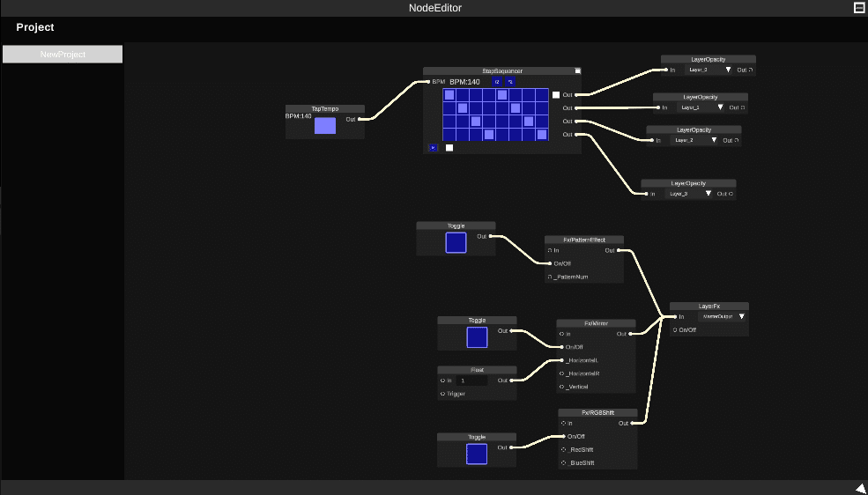Click the FxPatternEffect node title
Image resolution: width=868 pixels, height=495 pixels.
coord(584,240)
